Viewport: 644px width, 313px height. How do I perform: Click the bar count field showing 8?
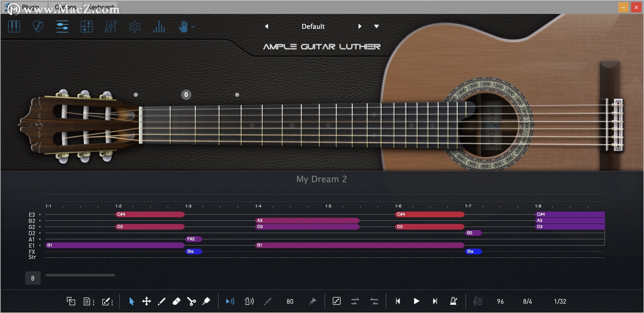(x=33, y=278)
